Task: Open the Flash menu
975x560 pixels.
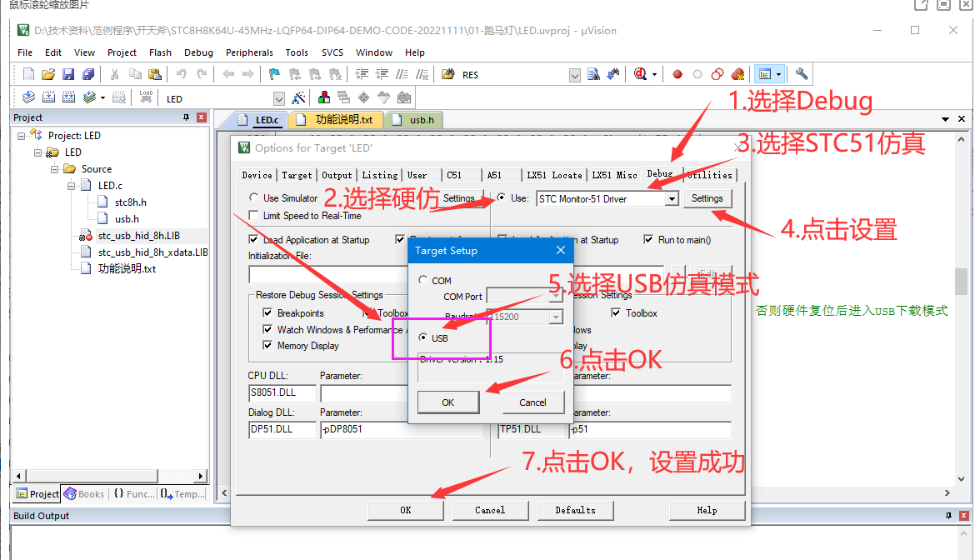Action: [161, 52]
